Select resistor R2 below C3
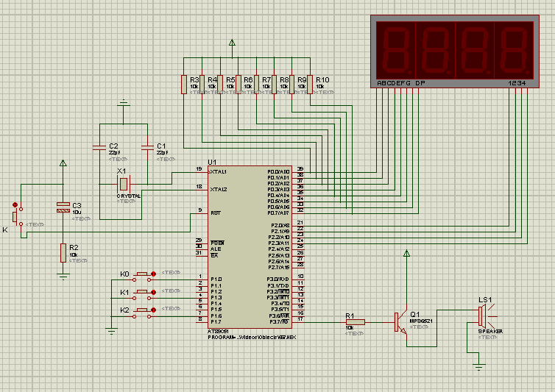This screenshot has width=555, height=392. point(63,252)
